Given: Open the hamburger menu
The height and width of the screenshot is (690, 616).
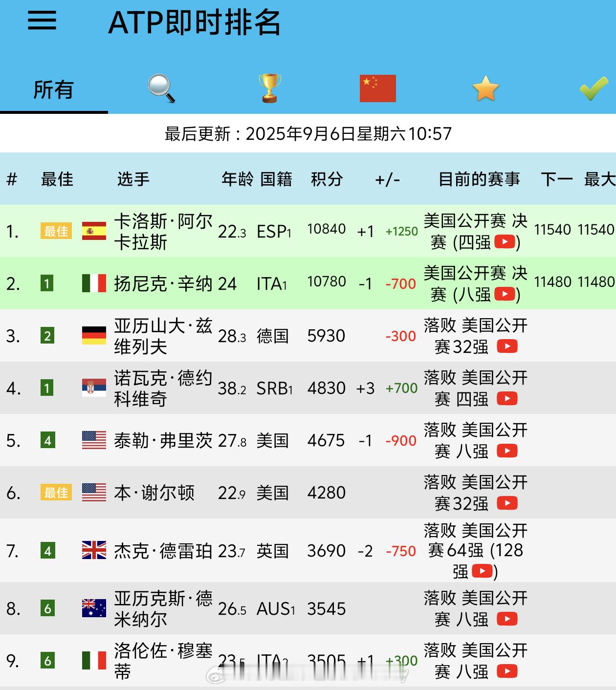Looking at the screenshot, I should click(x=42, y=21).
